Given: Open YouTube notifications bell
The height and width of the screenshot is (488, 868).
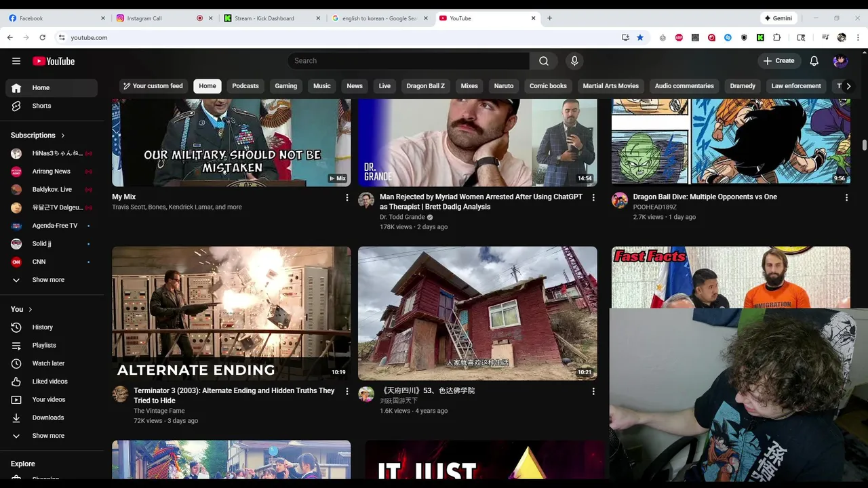Looking at the screenshot, I should 814,61.
